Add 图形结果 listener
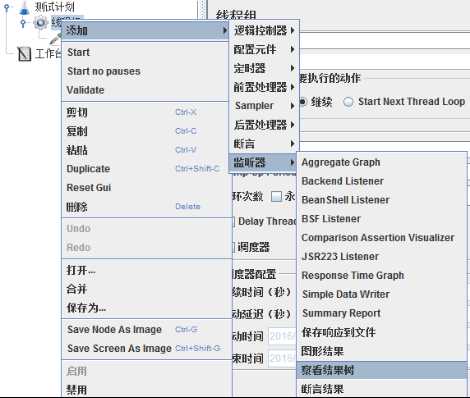Viewport: 470px width, 398px height. [382, 351]
